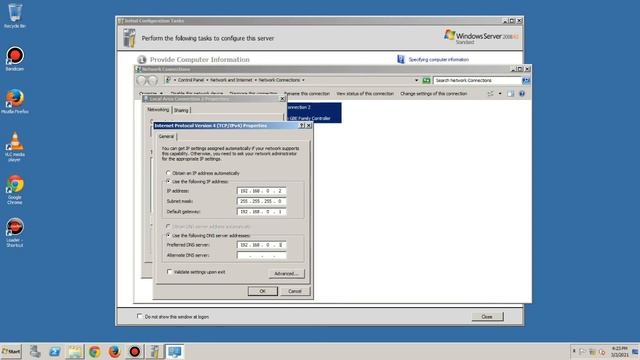This screenshot has width=640, height=360.
Task: Click the Show desktop button beside the clock
Action: (636, 351)
